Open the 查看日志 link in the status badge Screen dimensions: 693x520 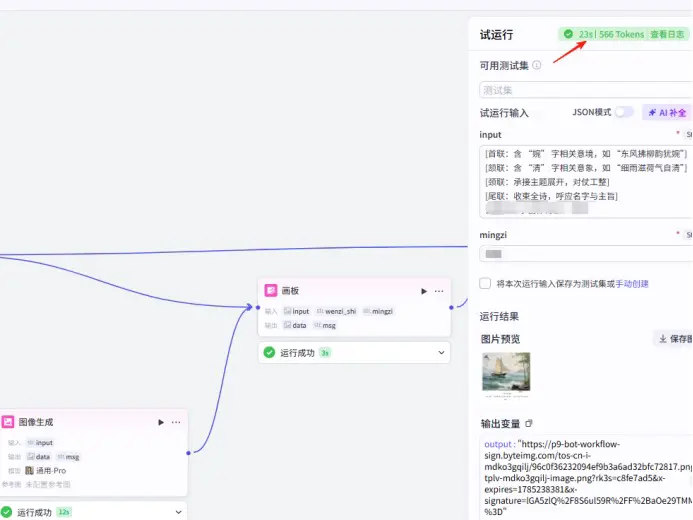coord(667,34)
